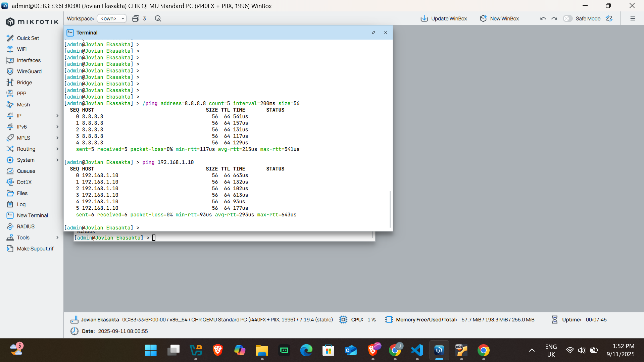Open Make Supout.rif icon
The height and width of the screenshot is (362, 644).
[x=10, y=248]
